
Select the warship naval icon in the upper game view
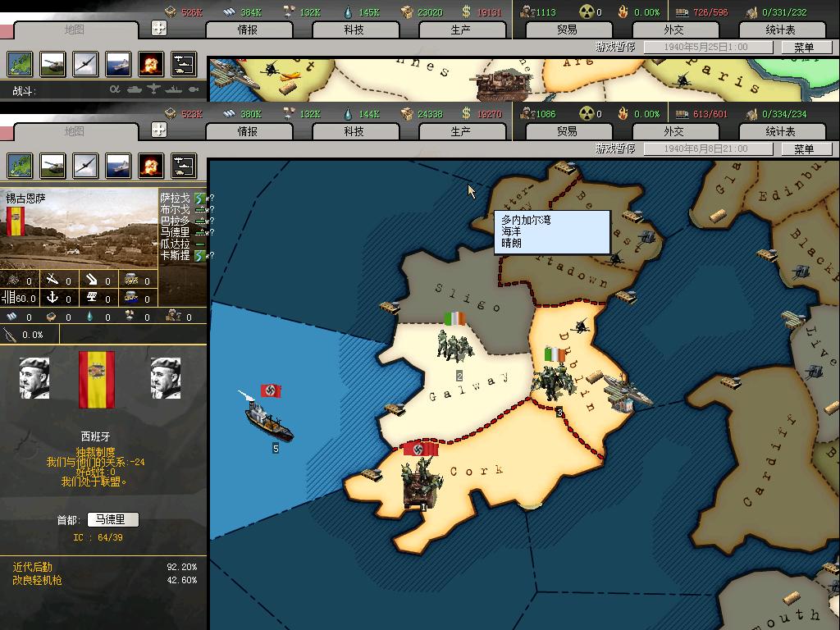coord(118,64)
